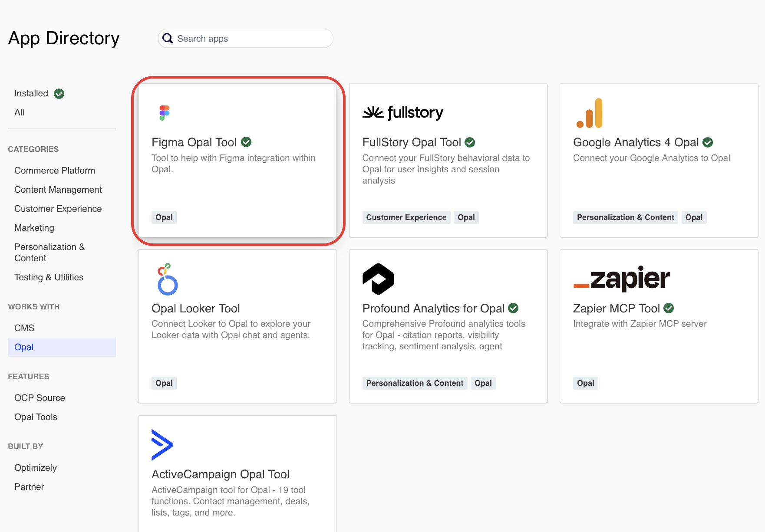Select CMS under Works With
Viewport: 765px width, 532px height.
[24, 328]
